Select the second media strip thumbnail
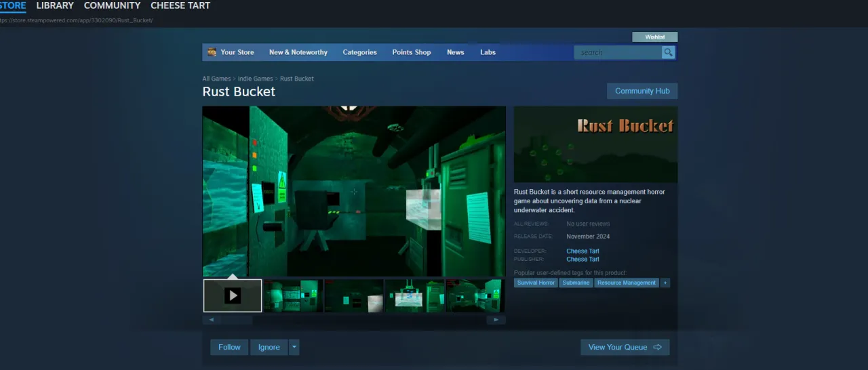Screen dimensions: 868x370 pos(293,295)
